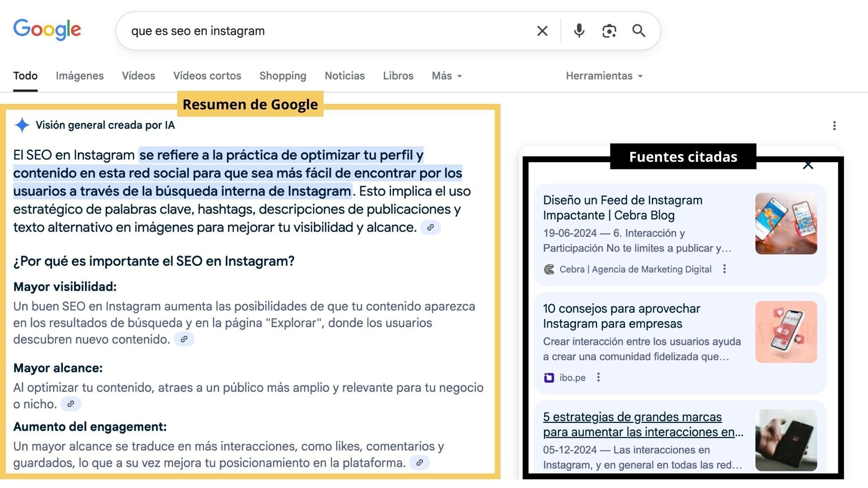Open the Vídeos cortos tab
868x488 pixels.
(207, 76)
